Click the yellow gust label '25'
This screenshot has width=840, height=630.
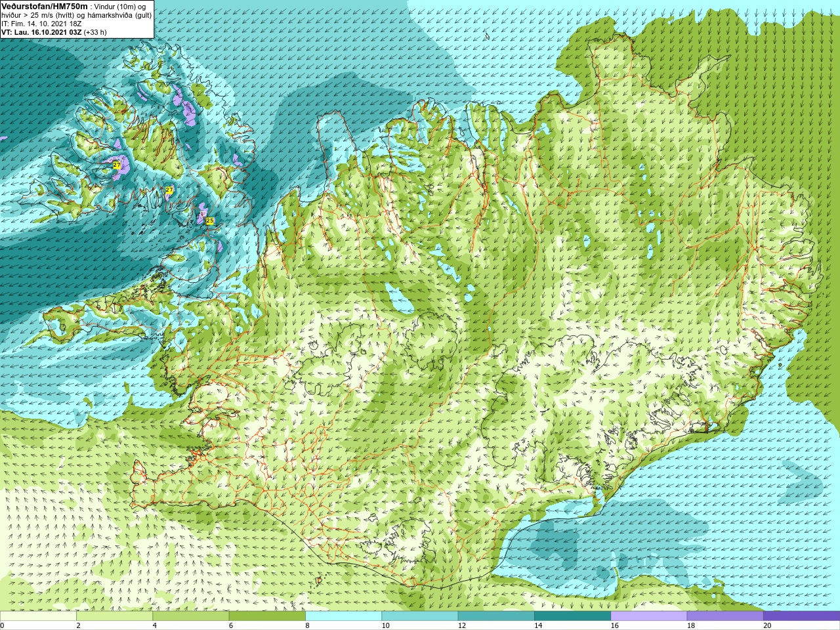[x=210, y=221]
